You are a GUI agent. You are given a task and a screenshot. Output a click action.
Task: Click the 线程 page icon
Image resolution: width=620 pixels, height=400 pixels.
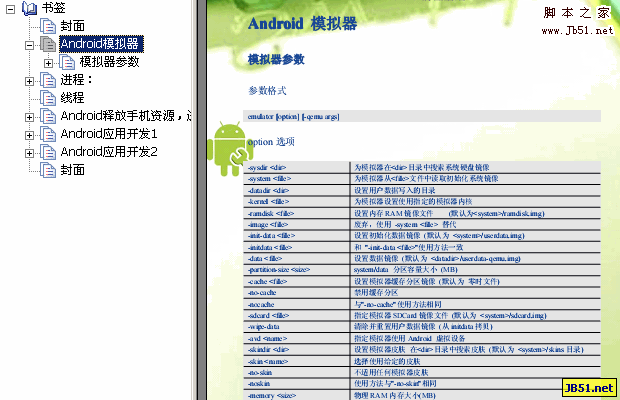(48, 98)
